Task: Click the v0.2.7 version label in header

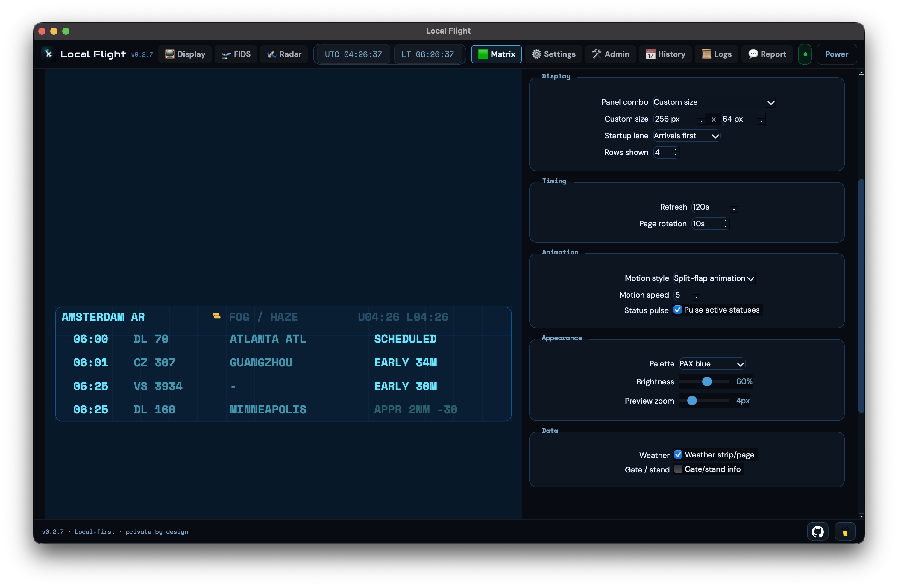Action: pos(142,54)
